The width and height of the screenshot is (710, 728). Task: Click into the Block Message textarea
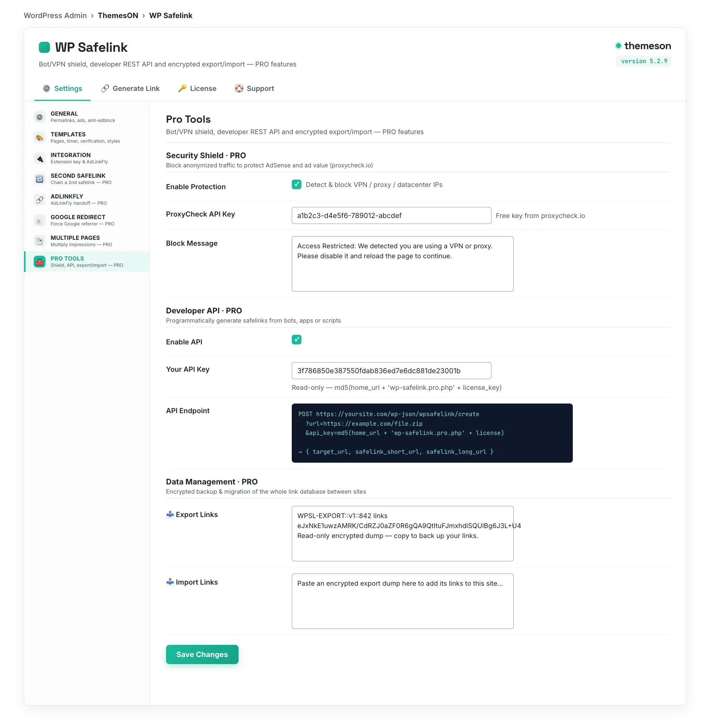point(402,264)
